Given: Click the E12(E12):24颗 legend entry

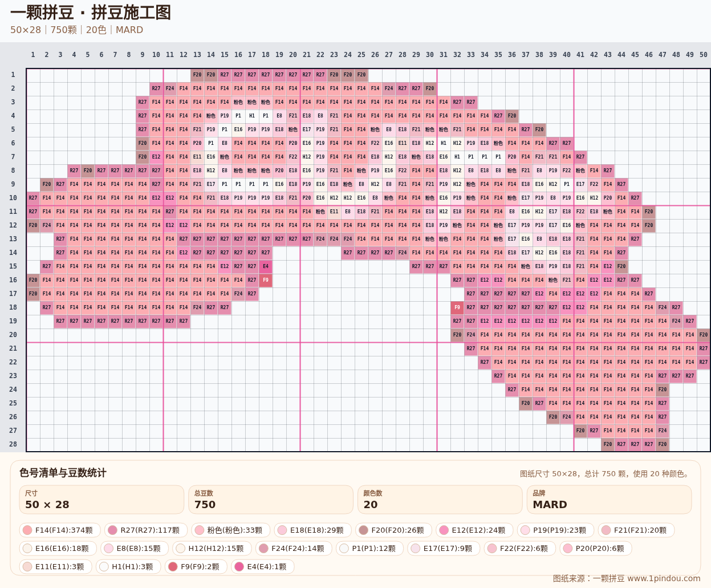Looking at the screenshot, I should click(474, 530).
